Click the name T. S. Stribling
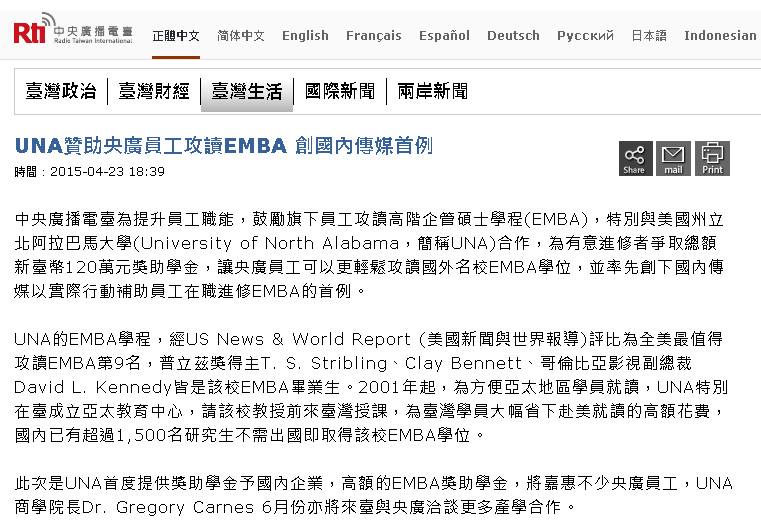The image size is (761, 523). click(x=324, y=363)
